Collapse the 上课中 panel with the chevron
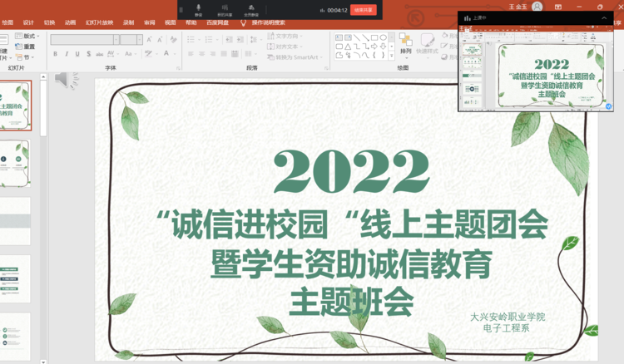The width and height of the screenshot is (624, 364). (604, 18)
